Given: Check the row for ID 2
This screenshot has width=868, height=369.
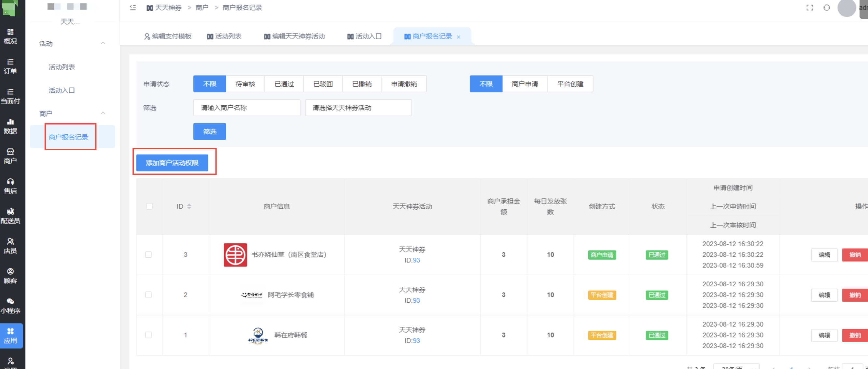Looking at the screenshot, I should tap(148, 295).
